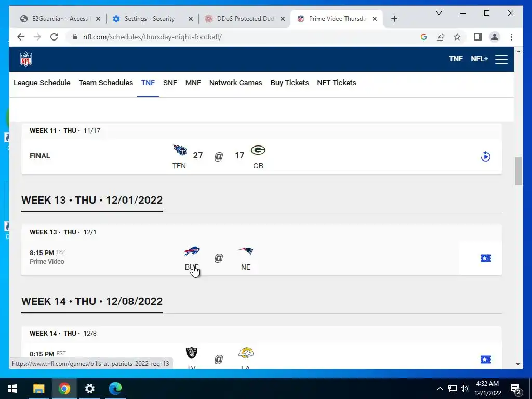
Task: Click the address bar URL
Action: pos(152,37)
